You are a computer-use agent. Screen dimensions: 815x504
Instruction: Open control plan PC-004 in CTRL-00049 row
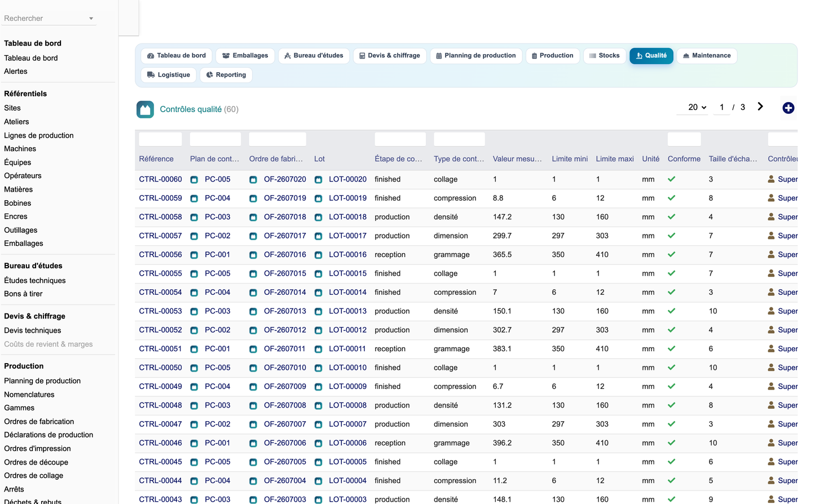coord(218,386)
